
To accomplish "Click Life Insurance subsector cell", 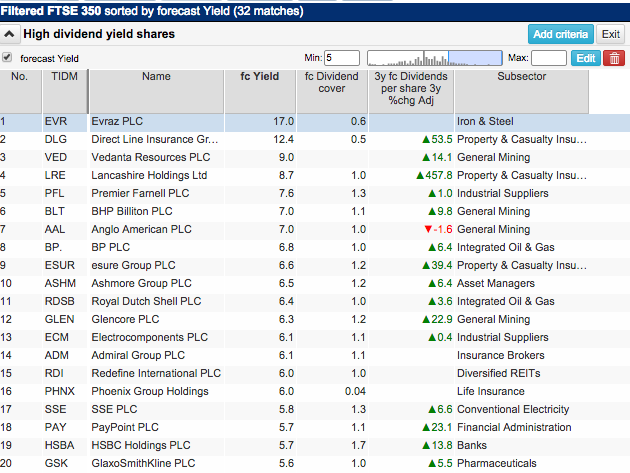I will tap(491, 391).
